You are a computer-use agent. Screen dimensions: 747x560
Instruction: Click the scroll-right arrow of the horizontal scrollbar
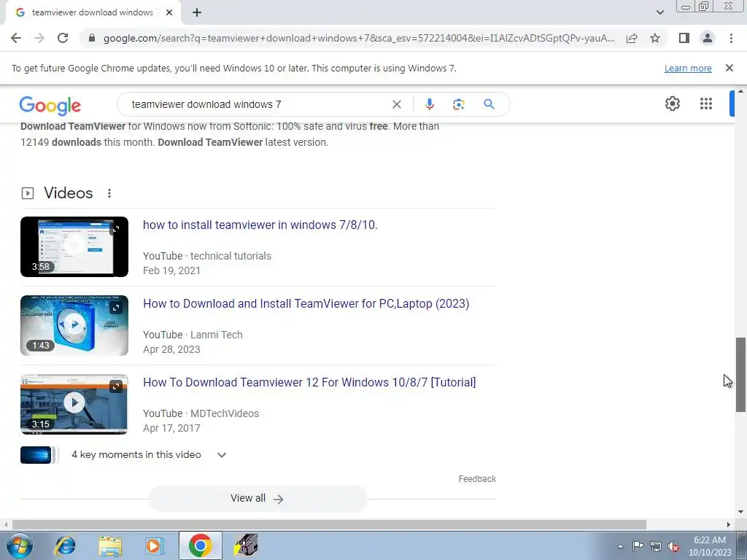coord(728,525)
